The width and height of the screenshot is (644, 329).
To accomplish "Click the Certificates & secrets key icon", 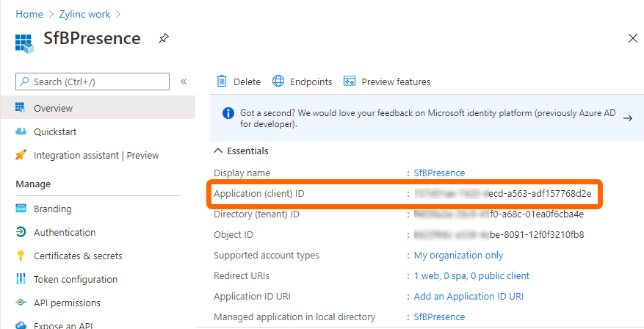I will pyautogui.click(x=21, y=256).
